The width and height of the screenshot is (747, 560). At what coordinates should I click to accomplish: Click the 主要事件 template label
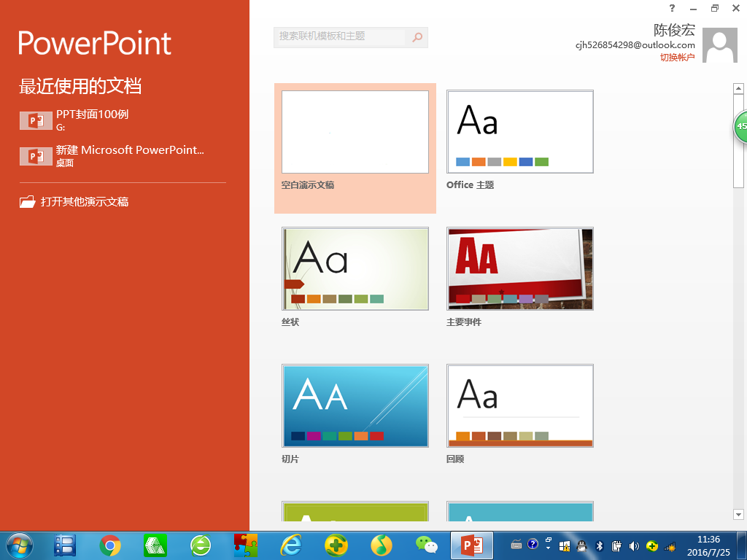(x=464, y=322)
